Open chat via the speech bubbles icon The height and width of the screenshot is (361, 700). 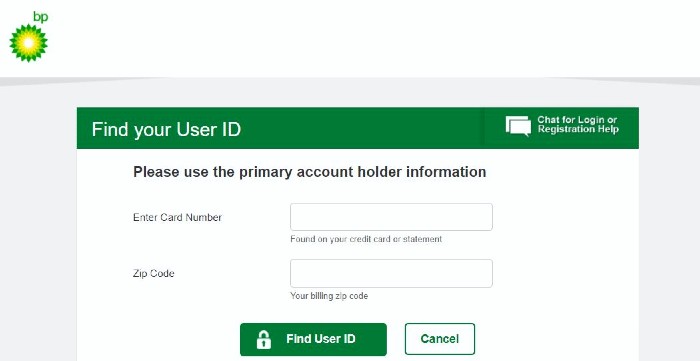click(x=518, y=125)
